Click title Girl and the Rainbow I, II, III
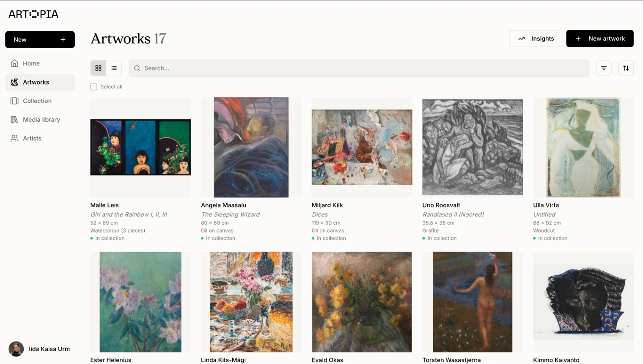This screenshot has height=364, width=643. 129,215
